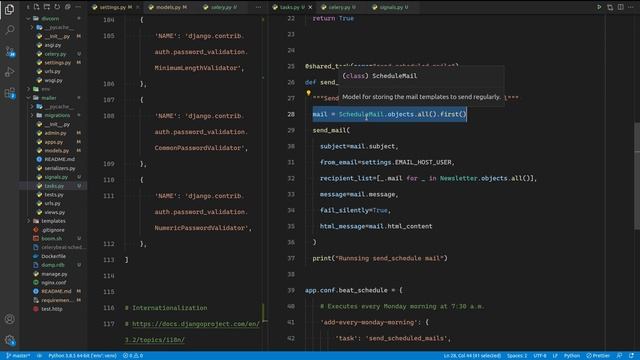Open views.py in the file tree
The width and height of the screenshot is (640, 360).
tap(55, 212)
